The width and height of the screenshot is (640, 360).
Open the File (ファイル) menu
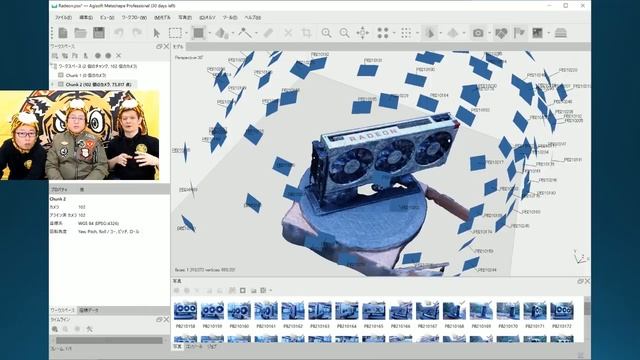coord(63,18)
